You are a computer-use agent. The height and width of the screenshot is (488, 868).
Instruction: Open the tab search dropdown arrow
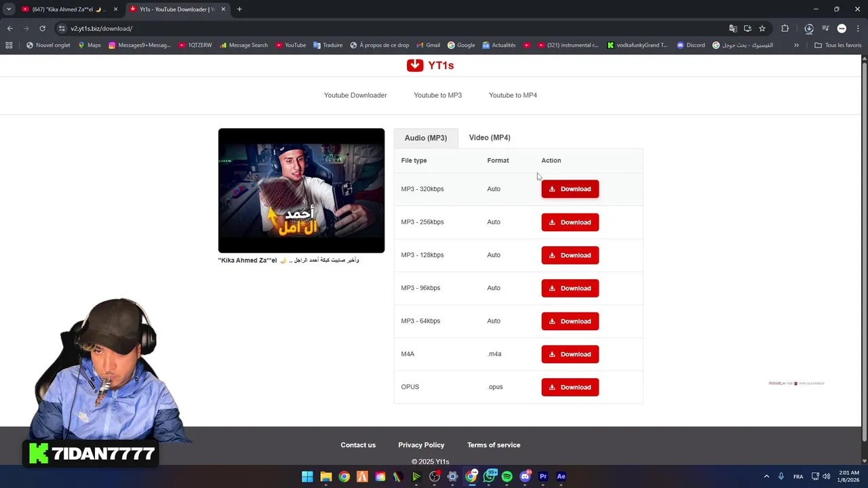(x=9, y=9)
